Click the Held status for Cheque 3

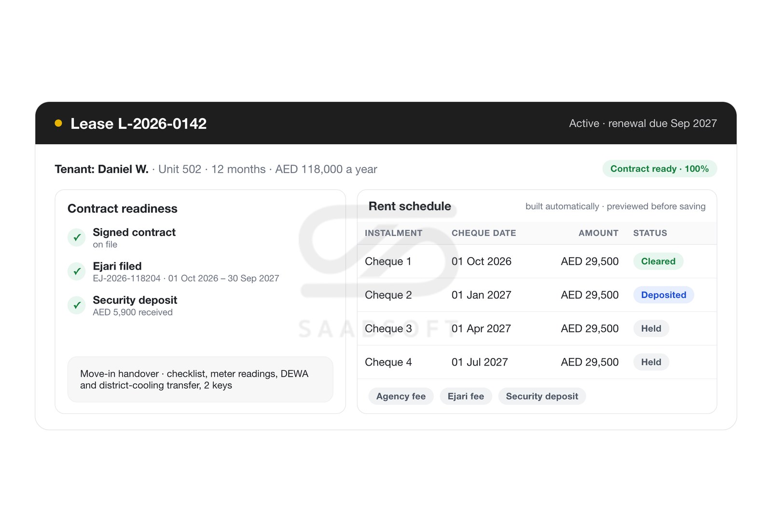click(651, 328)
